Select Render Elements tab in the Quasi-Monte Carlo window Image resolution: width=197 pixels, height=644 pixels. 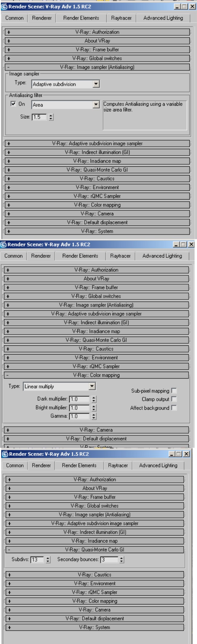click(x=79, y=466)
